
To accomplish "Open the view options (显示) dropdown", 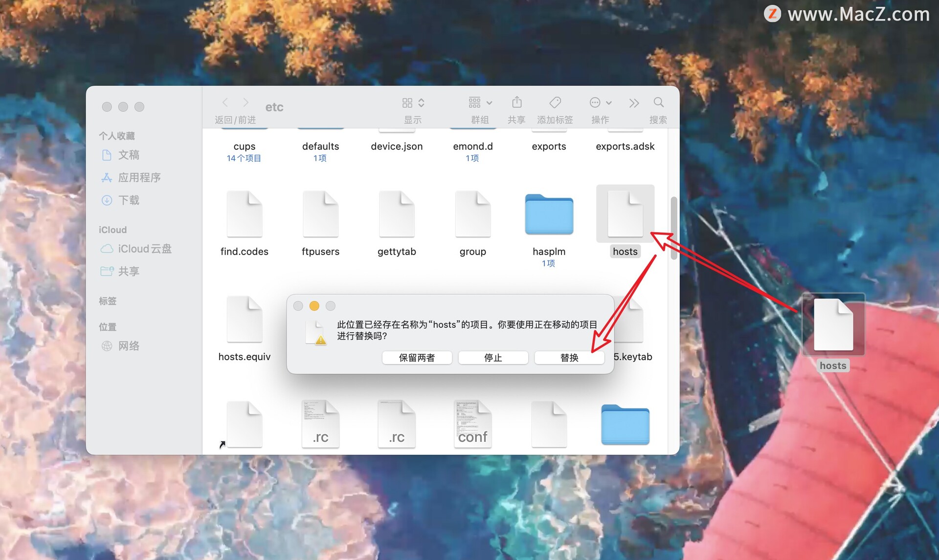I will click(412, 103).
